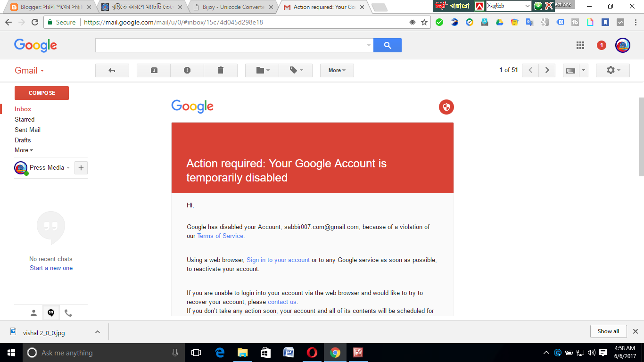644x362 pixels.
Task: Click the browser back button
Action: coord(8,22)
